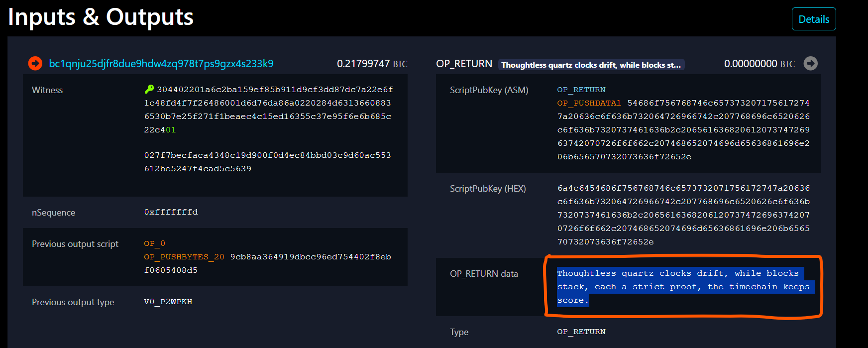Click OP_RETURN opcode in ScriptPubKey ASM

click(581, 90)
